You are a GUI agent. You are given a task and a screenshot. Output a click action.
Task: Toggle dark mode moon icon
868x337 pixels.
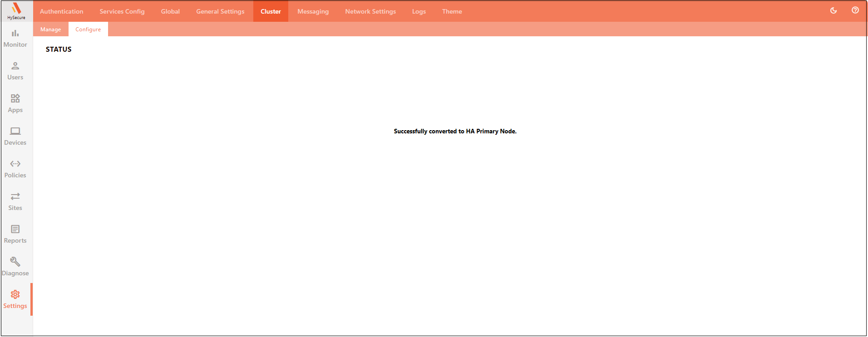click(833, 10)
